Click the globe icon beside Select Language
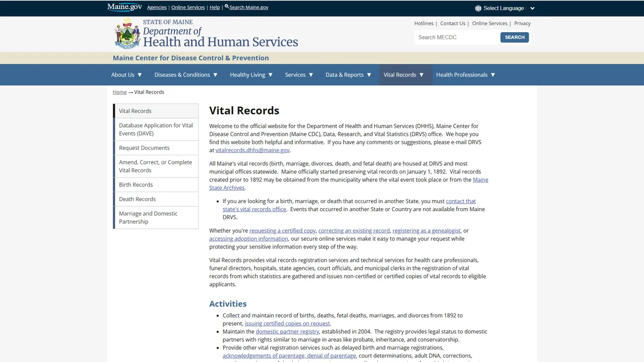The image size is (644, 362). click(x=478, y=8)
